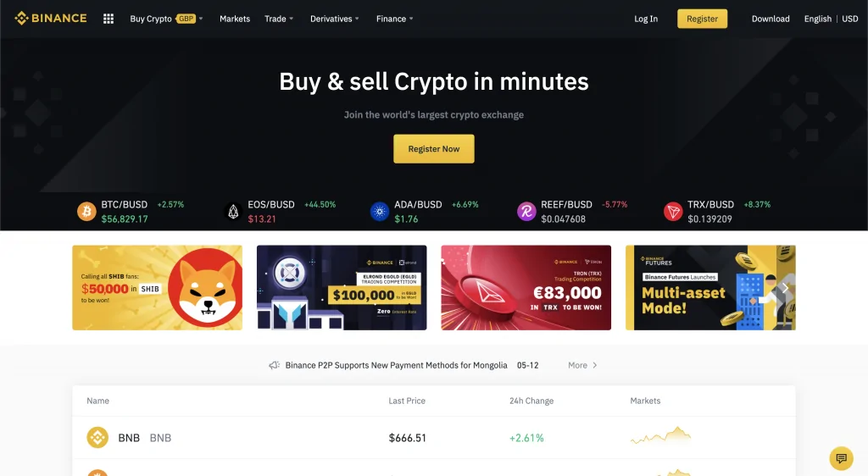Viewport: 868px width, 476px height.
Task: Select the Bitcoin BTC/BUSD coin icon
Action: click(x=86, y=211)
